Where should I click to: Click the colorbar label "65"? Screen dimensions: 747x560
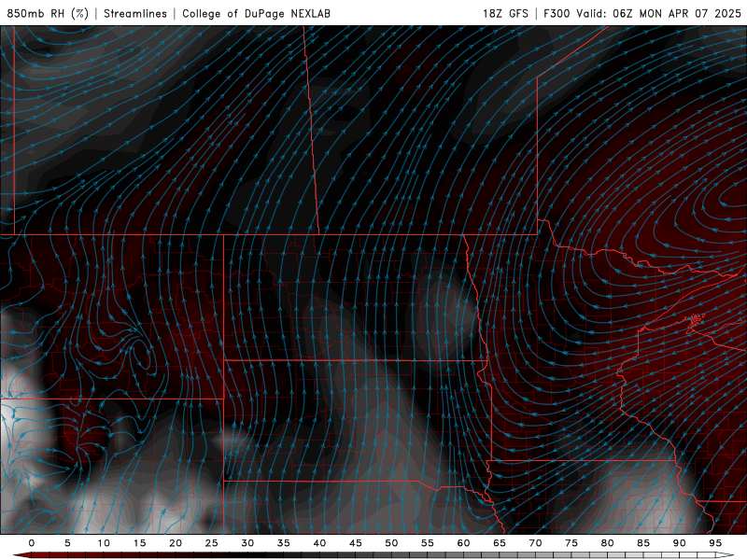point(500,543)
